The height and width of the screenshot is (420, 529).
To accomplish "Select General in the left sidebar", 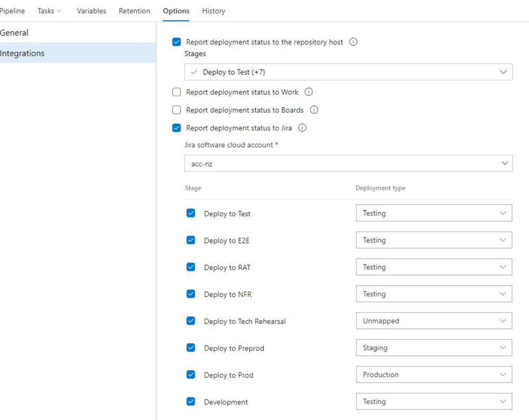I will point(14,33).
